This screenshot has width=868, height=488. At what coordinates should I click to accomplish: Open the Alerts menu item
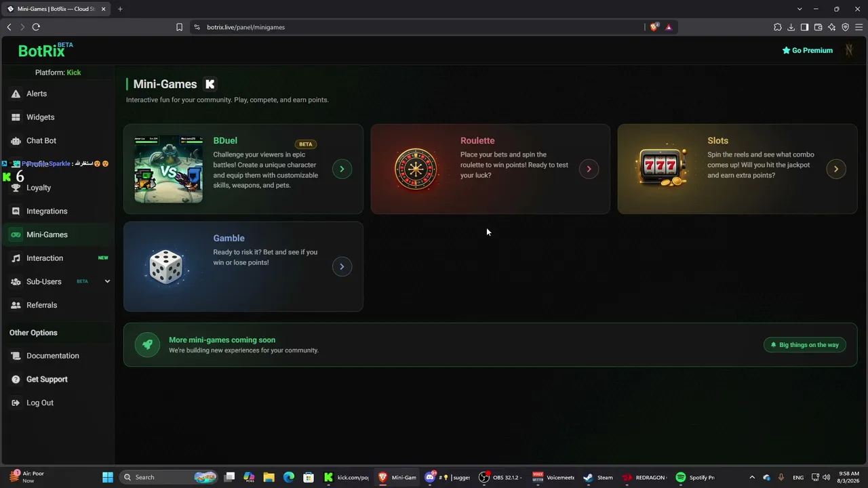pos(58,94)
